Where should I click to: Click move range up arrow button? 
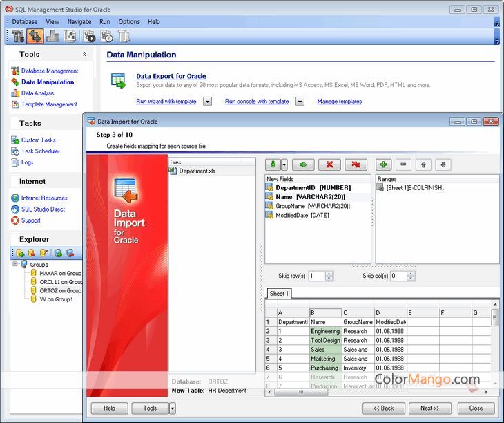(423, 165)
